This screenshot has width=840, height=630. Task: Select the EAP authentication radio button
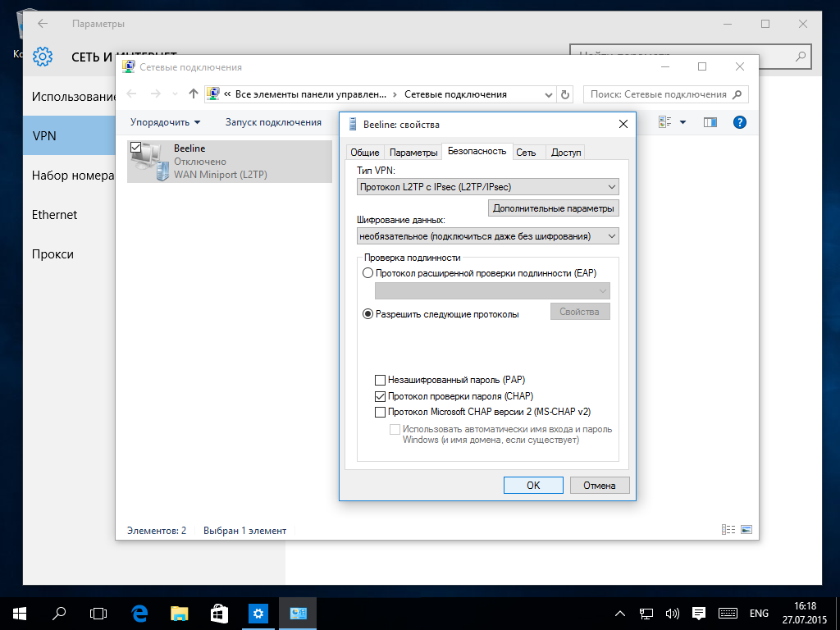367,273
